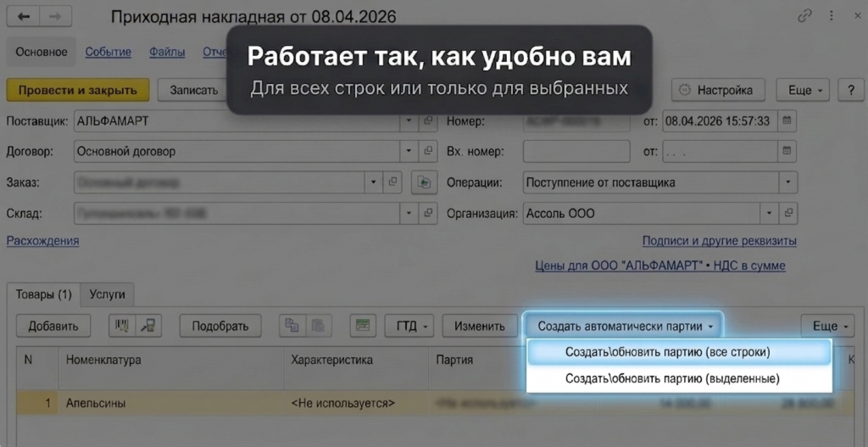The image size is (868, 447).
Task: Expand the Заказ dropdown list
Action: pyautogui.click(x=373, y=182)
